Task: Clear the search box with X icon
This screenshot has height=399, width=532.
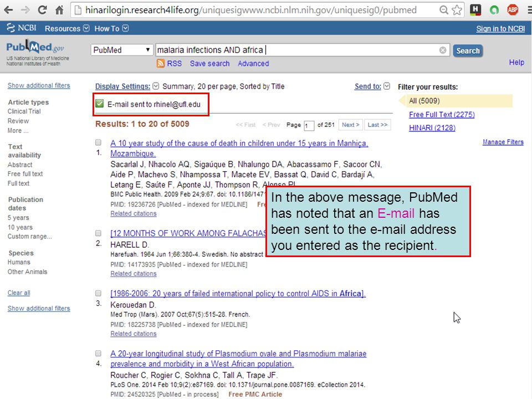Action: tap(443, 50)
